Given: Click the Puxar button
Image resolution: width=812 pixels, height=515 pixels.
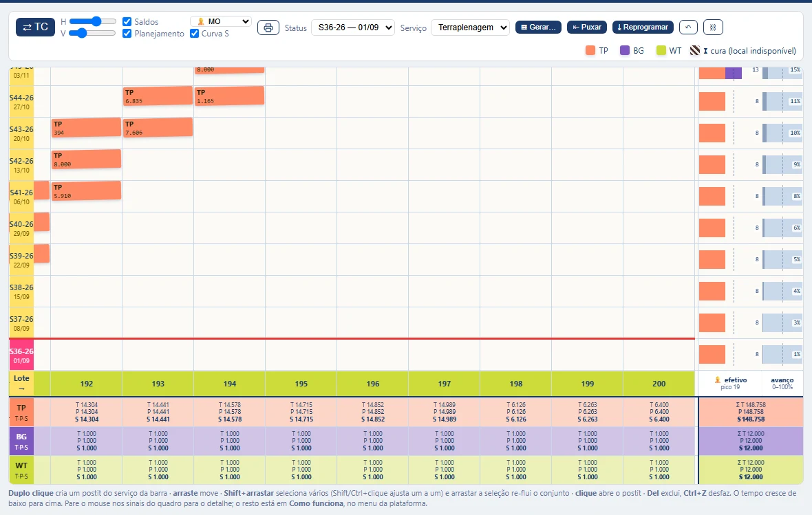Looking at the screenshot, I should [587, 27].
